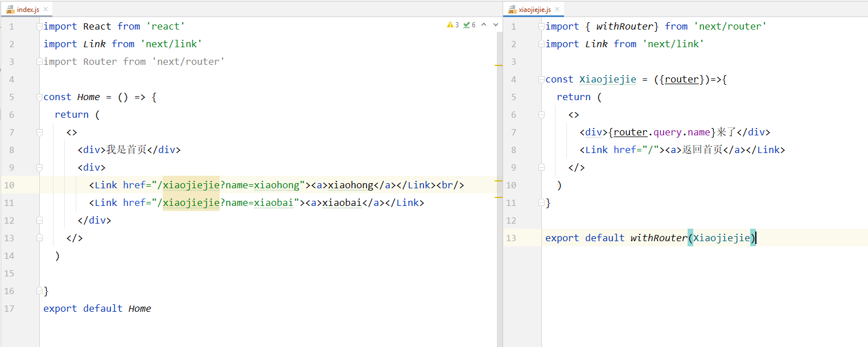Viewport: 868px width, 347px height.
Task: Click fold end marker on xiaojiejie.js line 9
Action: [x=542, y=167]
